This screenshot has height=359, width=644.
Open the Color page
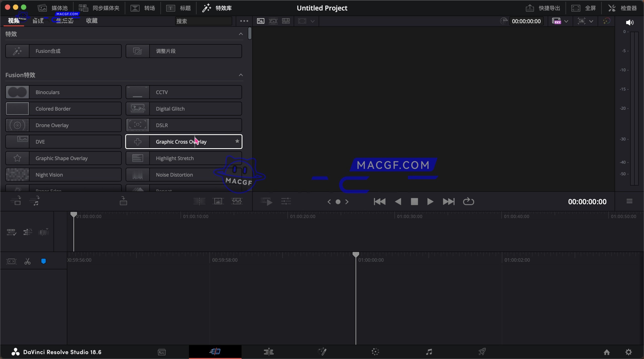[x=375, y=352]
